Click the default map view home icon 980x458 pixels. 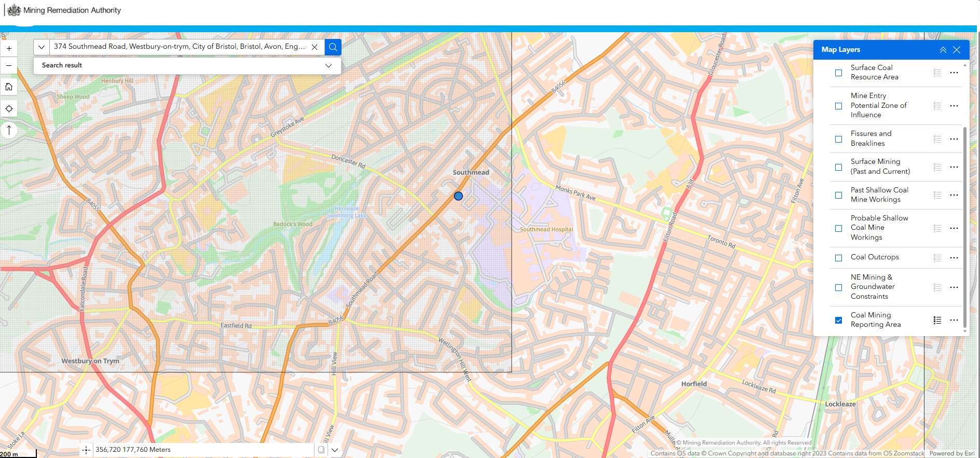pos(9,87)
